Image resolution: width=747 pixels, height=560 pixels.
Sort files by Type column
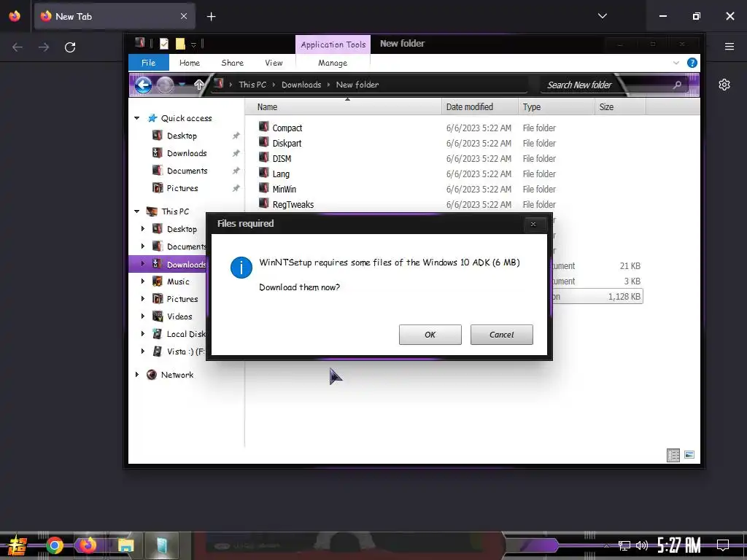pyautogui.click(x=557, y=107)
